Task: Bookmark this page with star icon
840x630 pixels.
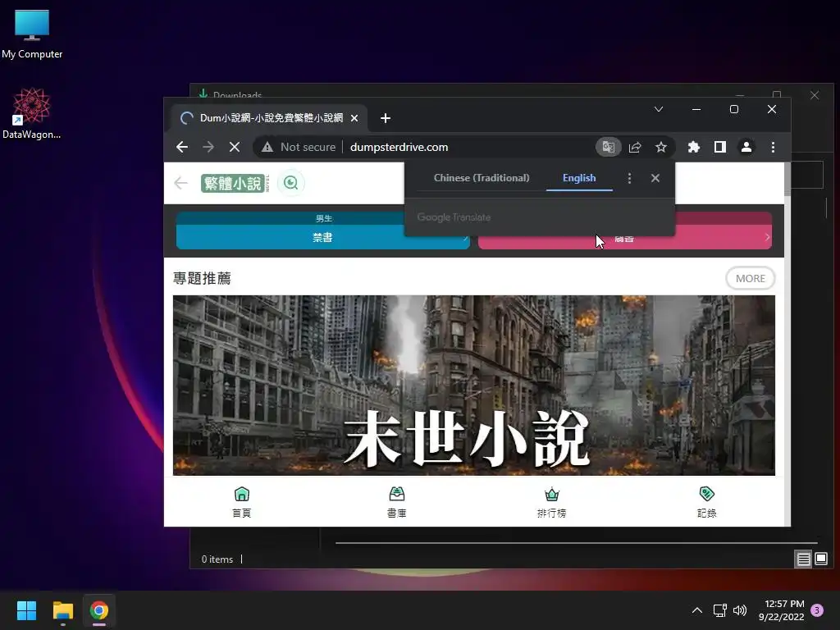Action: coord(661,147)
